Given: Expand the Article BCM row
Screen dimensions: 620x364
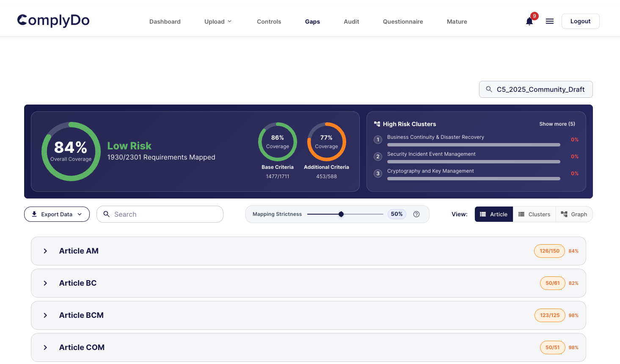Looking at the screenshot, I should tap(45, 315).
